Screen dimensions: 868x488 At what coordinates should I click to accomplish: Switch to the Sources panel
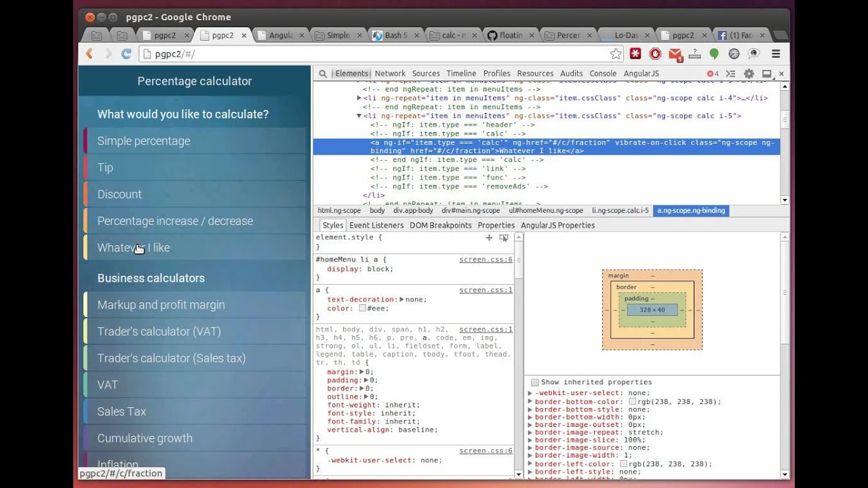click(x=426, y=74)
